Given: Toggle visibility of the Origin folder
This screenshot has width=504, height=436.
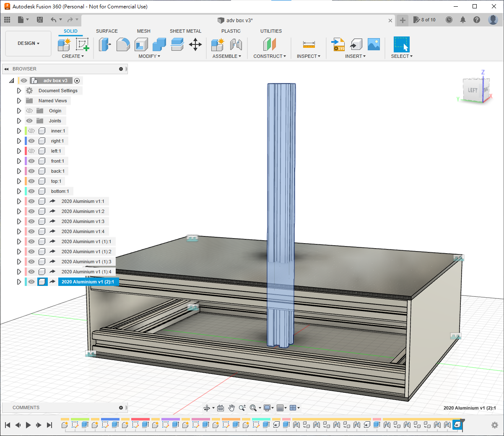Looking at the screenshot, I should (29, 111).
